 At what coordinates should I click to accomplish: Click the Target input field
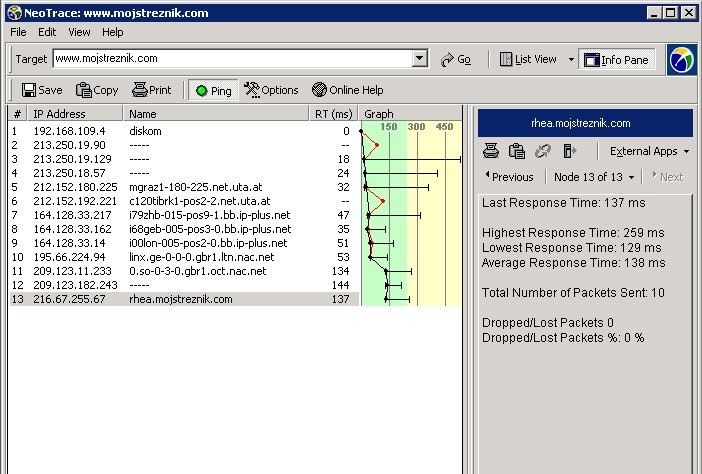(x=232, y=58)
